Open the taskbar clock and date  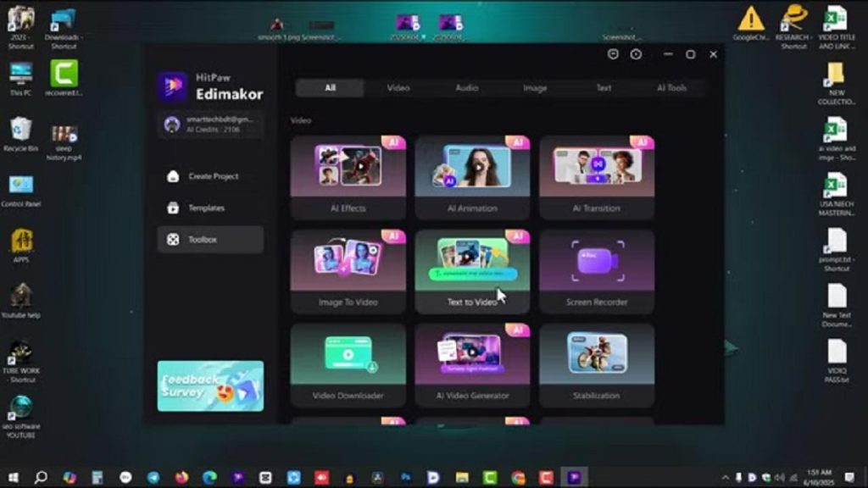[820, 478]
